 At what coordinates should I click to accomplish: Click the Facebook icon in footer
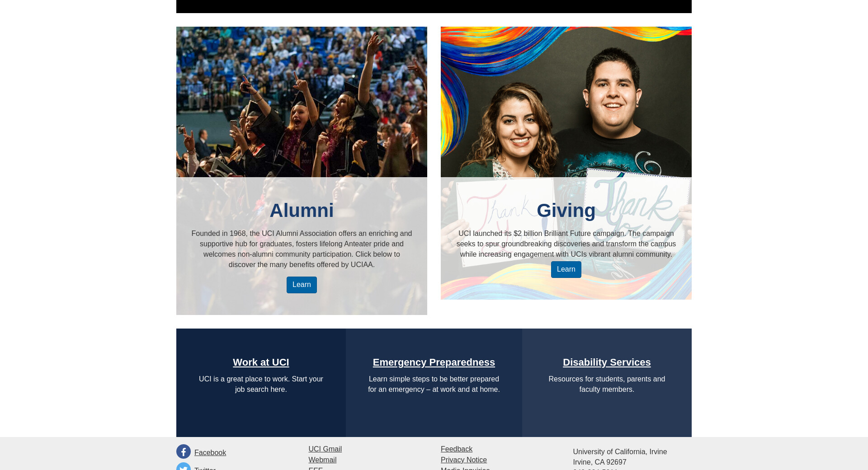click(x=184, y=451)
